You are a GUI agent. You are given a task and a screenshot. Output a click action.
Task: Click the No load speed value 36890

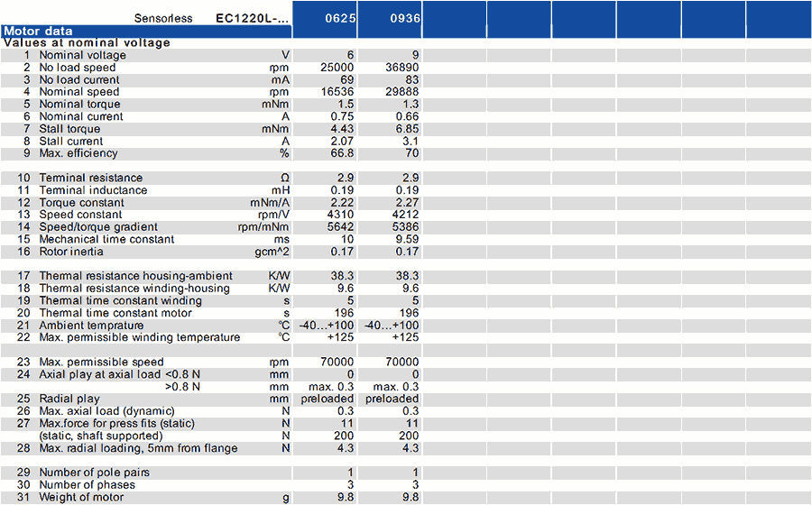pyautogui.click(x=402, y=68)
